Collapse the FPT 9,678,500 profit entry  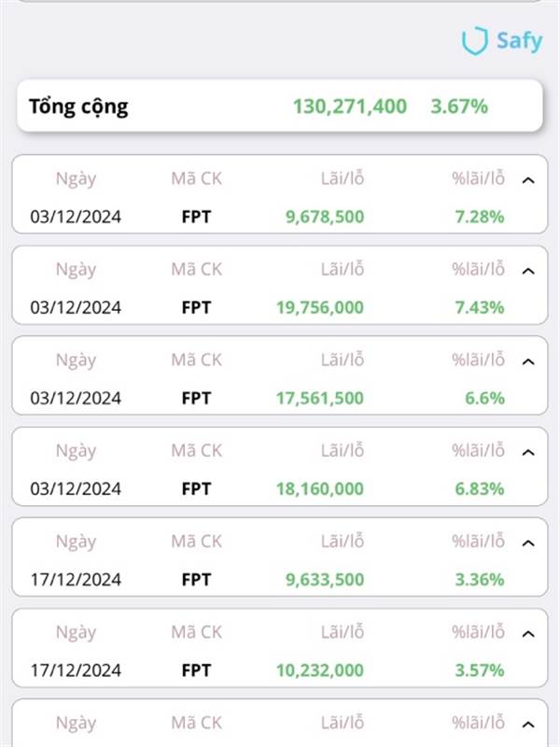pyautogui.click(x=528, y=180)
